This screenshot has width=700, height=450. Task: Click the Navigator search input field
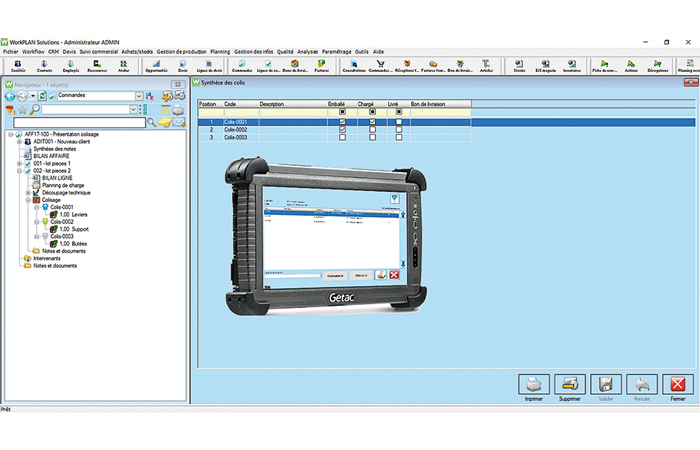pos(79,122)
